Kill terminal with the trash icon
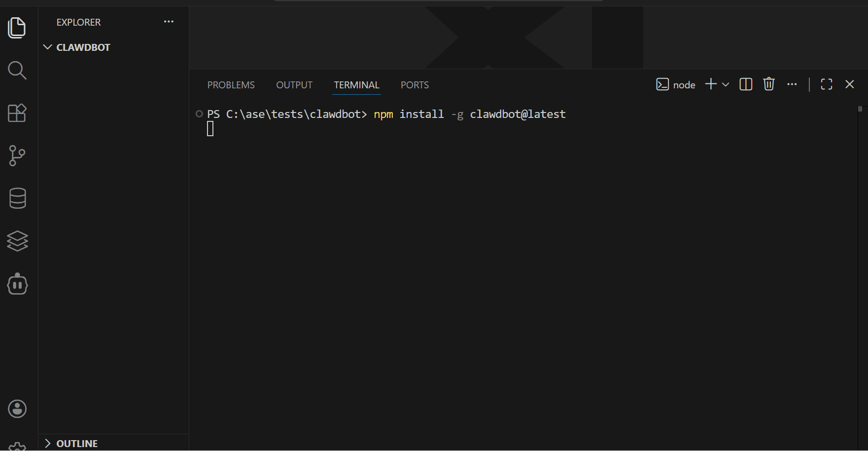This screenshot has width=868, height=451. click(x=768, y=84)
